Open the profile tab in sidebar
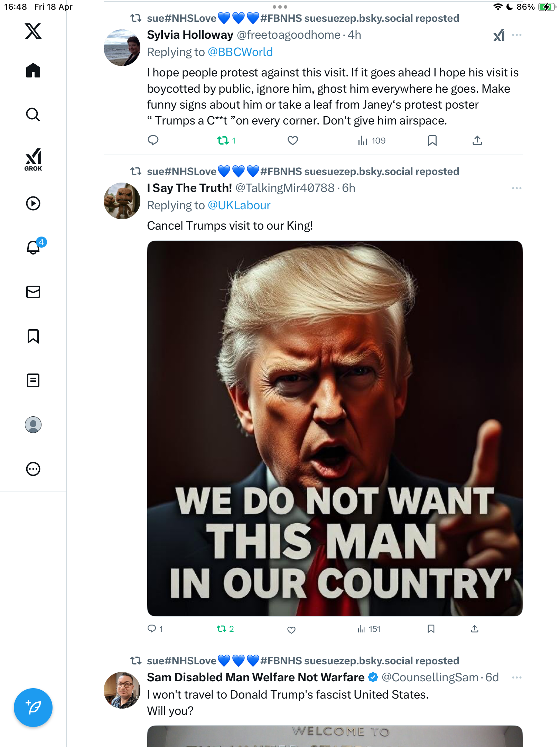Viewport: 560px width, 747px height. pyautogui.click(x=33, y=425)
